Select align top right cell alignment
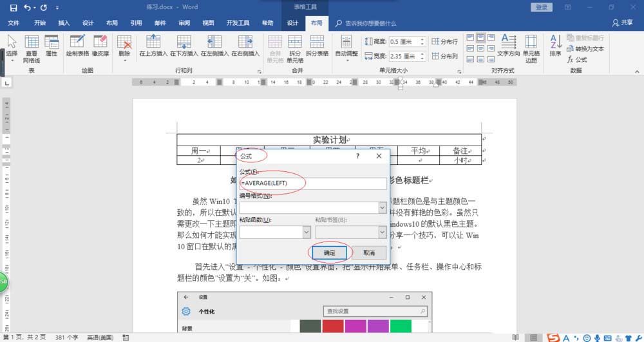 point(491,38)
